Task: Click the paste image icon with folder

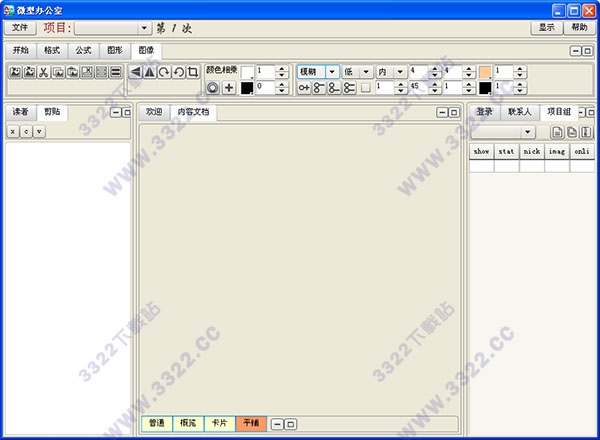Action: coord(73,72)
